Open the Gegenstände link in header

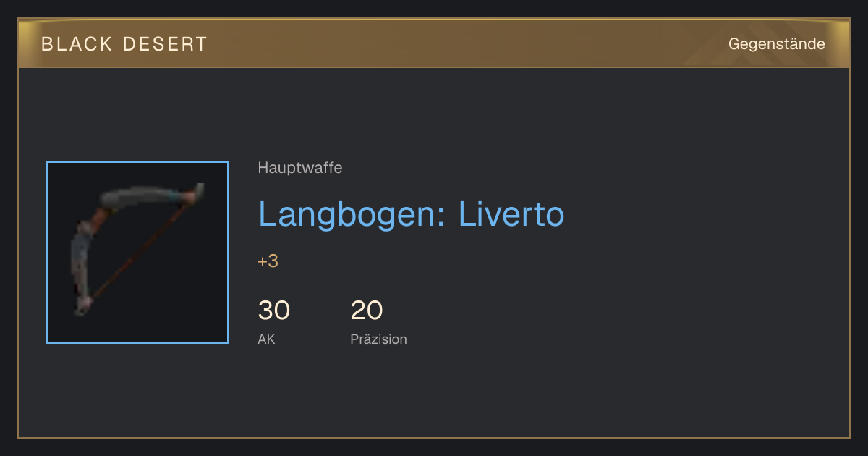pyautogui.click(x=776, y=44)
